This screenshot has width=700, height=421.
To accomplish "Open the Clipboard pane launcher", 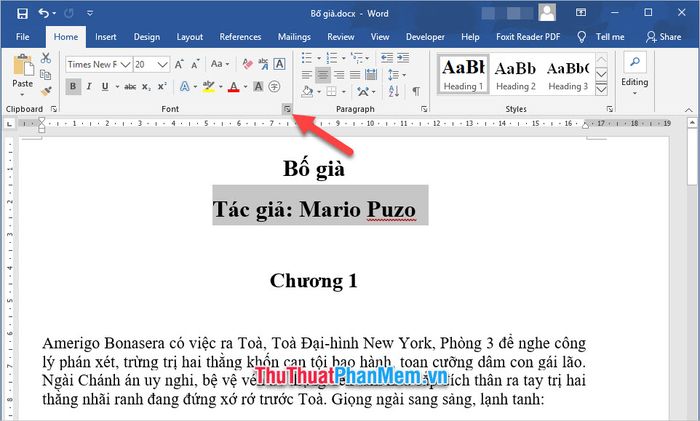I will click(x=54, y=109).
